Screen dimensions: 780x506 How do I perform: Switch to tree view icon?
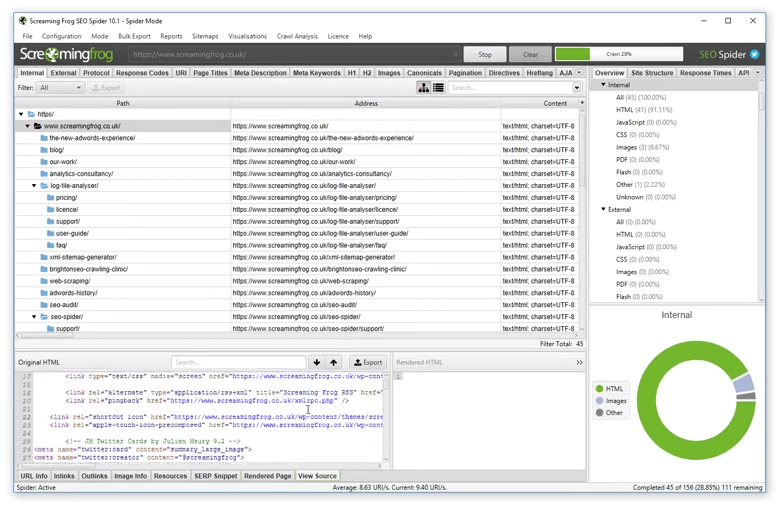click(424, 88)
